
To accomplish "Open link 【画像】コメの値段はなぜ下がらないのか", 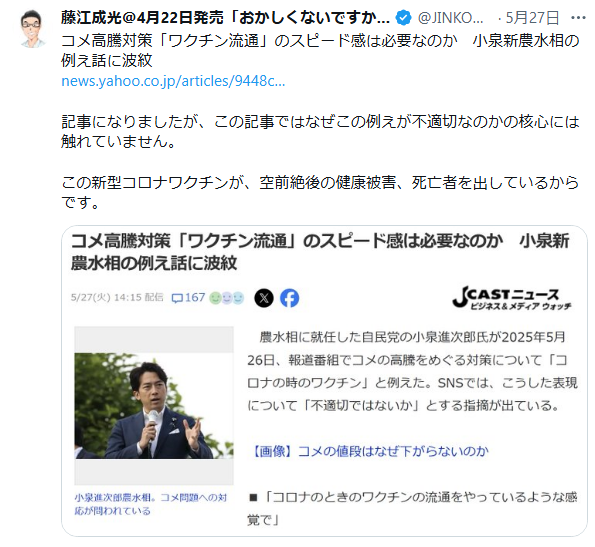I will [x=368, y=451].
